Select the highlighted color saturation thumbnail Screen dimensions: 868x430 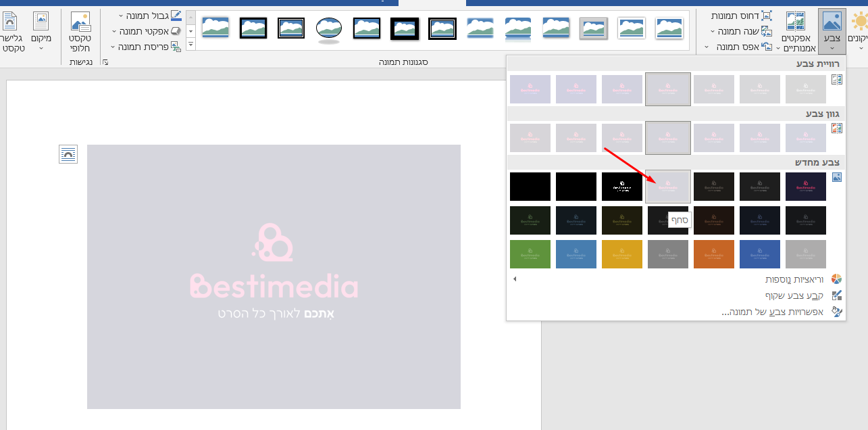[668, 89]
